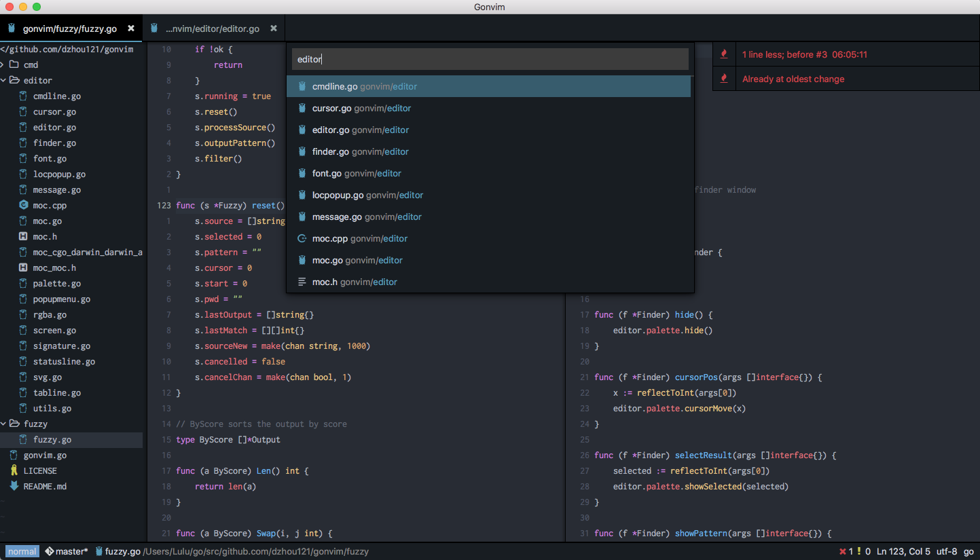Viewport: 980px width, 560px height.
Task: Click the yellow warning icon in status bar
Action: (859, 552)
